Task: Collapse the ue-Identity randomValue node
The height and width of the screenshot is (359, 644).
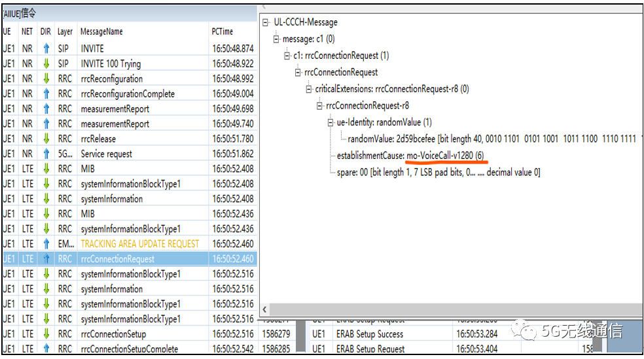Action: coord(331,122)
